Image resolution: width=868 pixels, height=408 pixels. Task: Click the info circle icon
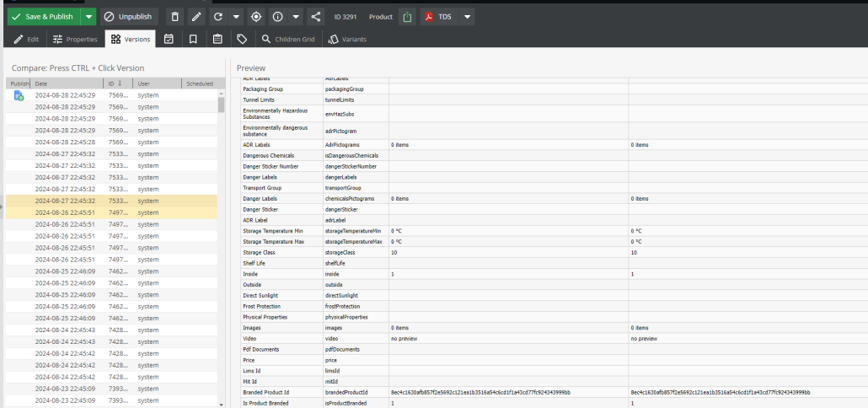[278, 17]
